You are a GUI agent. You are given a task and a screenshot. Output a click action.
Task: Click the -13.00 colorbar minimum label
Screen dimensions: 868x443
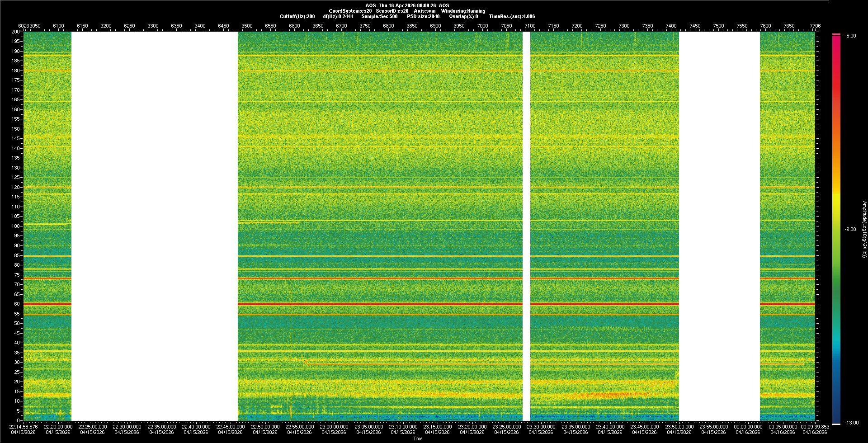[x=851, y=423]
